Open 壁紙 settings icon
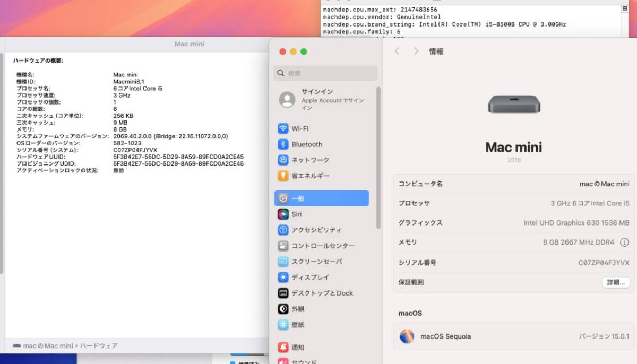The height and width of the screenshot is (364, 637). click(283, 325)
